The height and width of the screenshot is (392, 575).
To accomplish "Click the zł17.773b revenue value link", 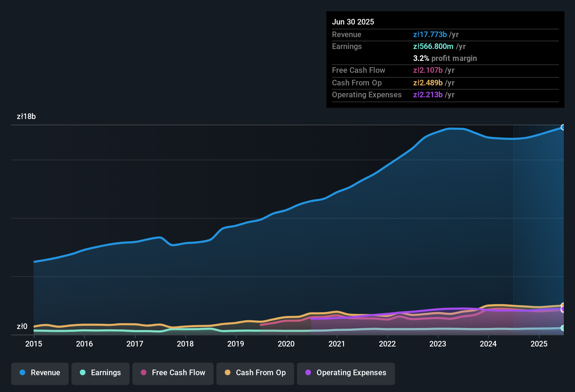I will (x=430, y=34).
